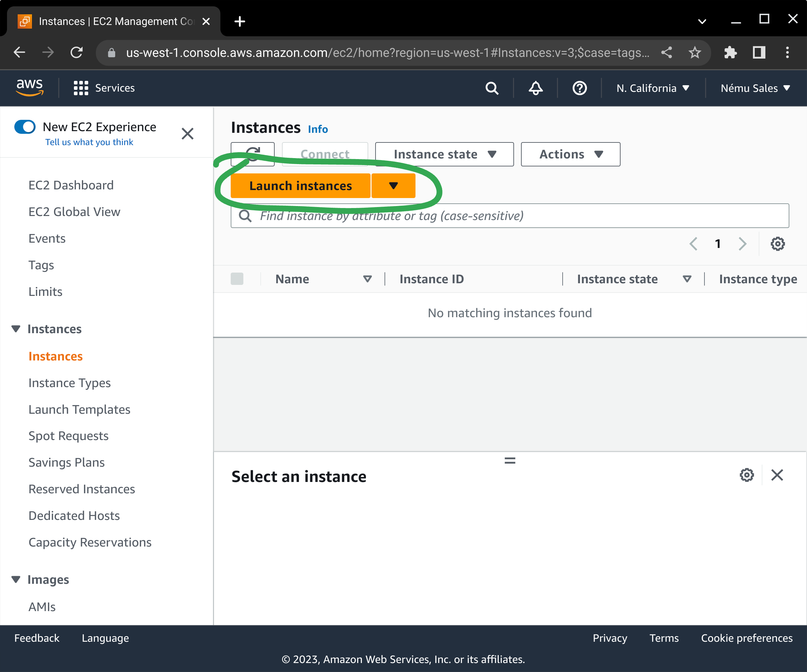The width and height of the screenshot is (807, 672).
Task: Open Tags in the sidebar
Action: [x=41, y=265]
